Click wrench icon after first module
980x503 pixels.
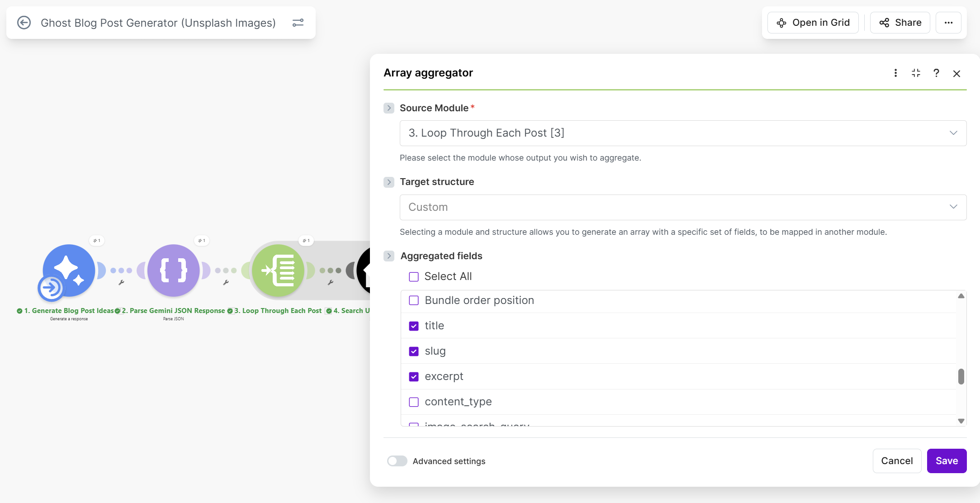pyautogui.click(x=121, y=283)
